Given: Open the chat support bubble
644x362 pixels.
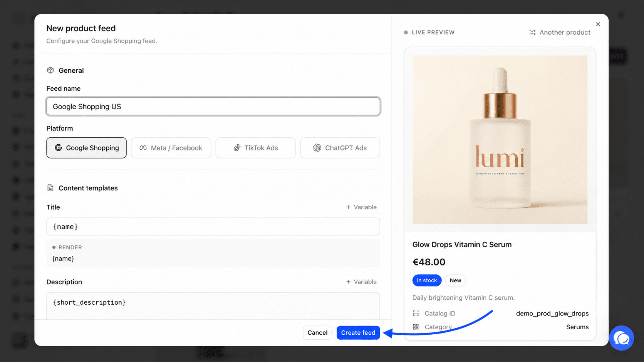Looking at the screenshot, I should click(621, 338).
